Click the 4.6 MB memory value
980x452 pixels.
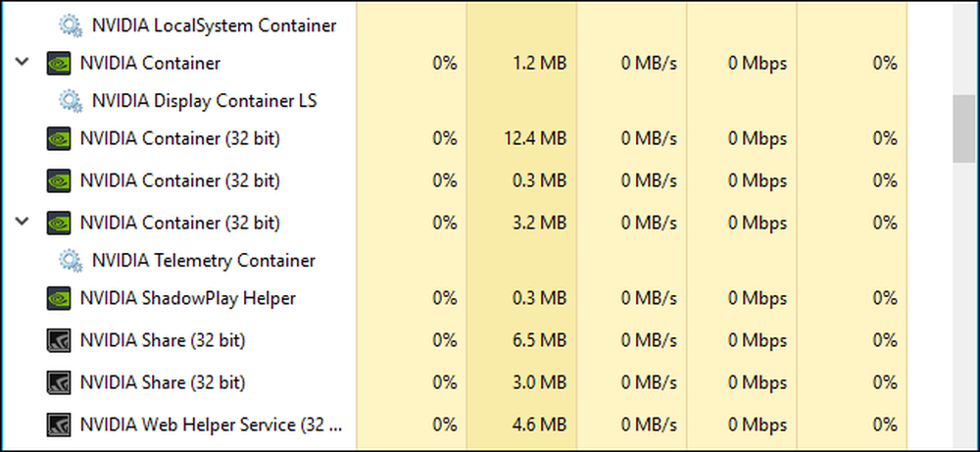[537, 426]
